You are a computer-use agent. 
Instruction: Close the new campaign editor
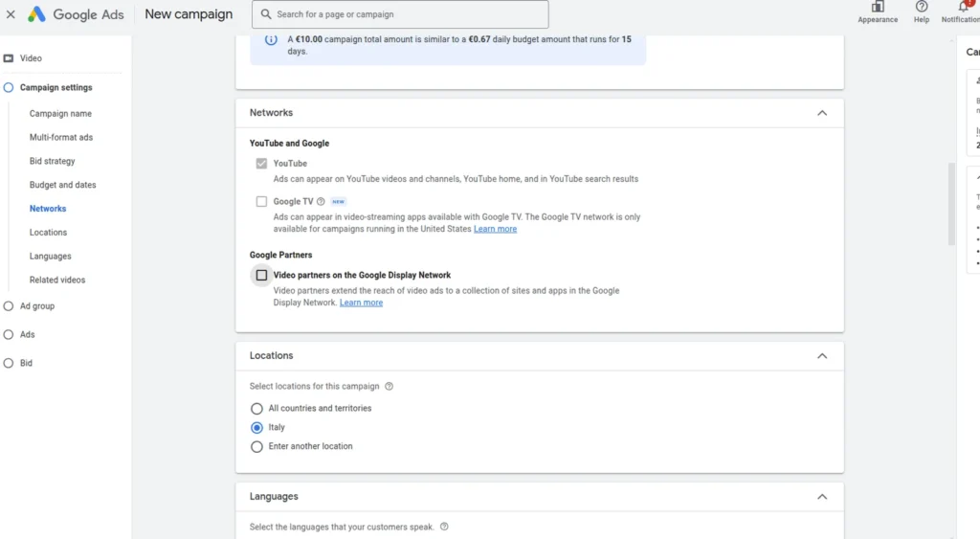tap(11, 14)
